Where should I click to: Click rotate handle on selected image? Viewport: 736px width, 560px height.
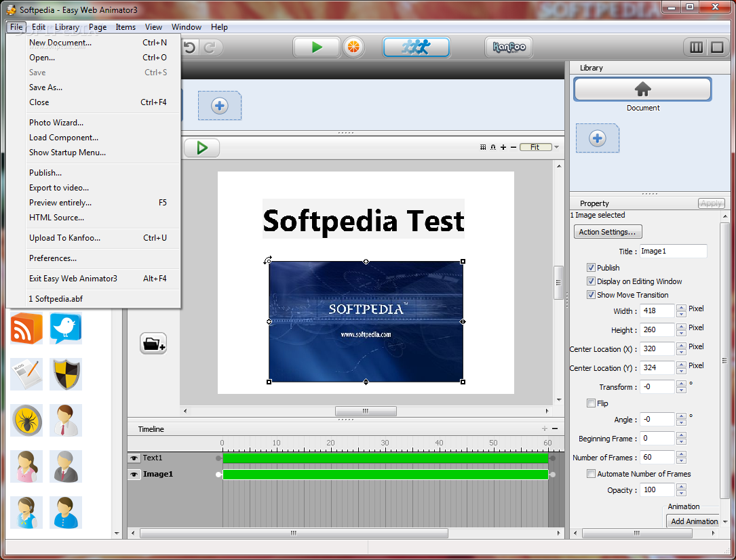(267, 260)
